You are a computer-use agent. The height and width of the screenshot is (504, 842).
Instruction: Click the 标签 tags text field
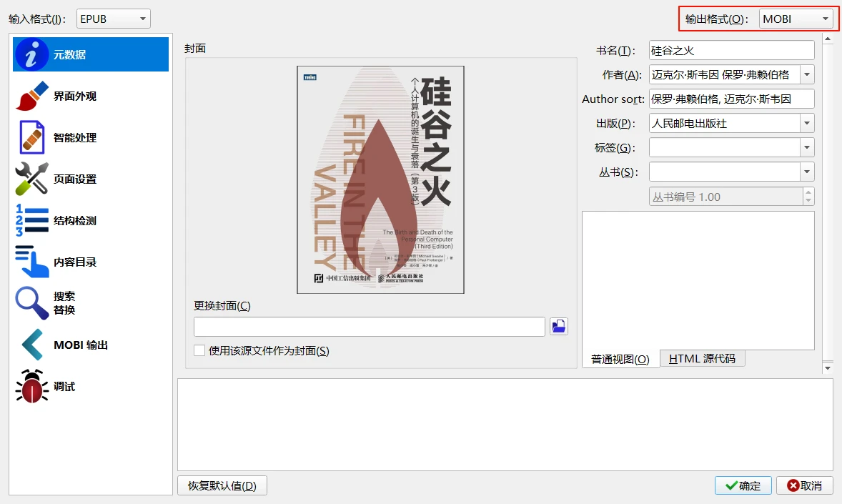(x=724, y=147)
